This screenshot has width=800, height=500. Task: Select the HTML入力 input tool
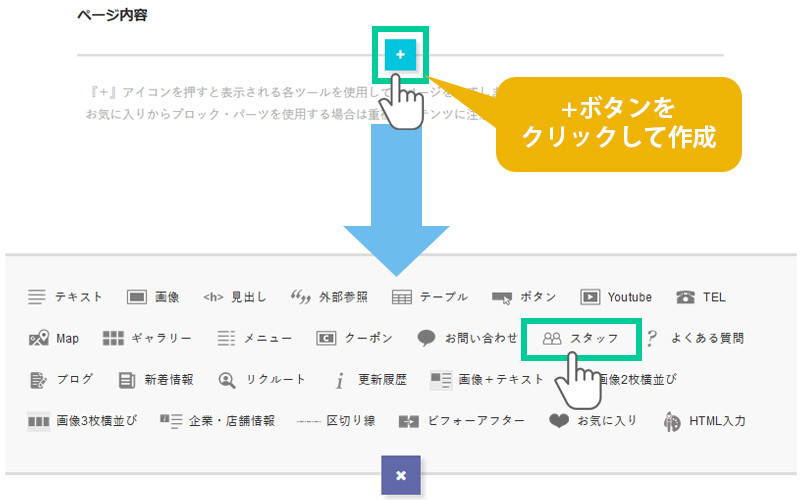[x=705, y=421]
